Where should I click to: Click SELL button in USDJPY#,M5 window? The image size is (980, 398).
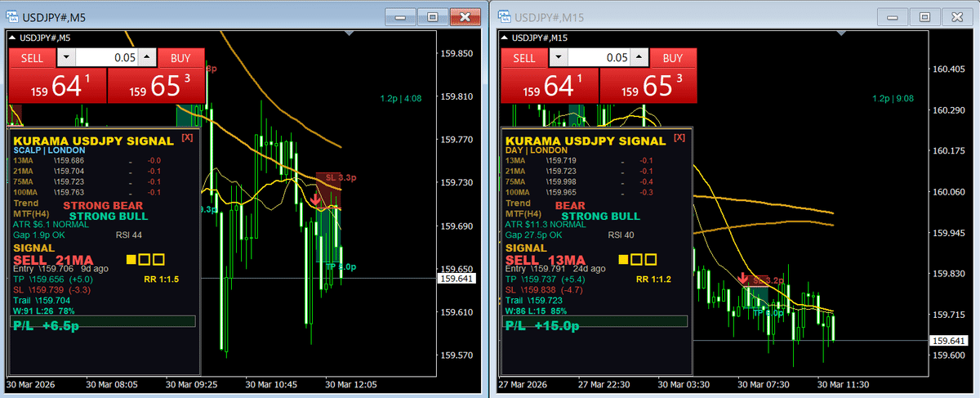tap(32, 57)
